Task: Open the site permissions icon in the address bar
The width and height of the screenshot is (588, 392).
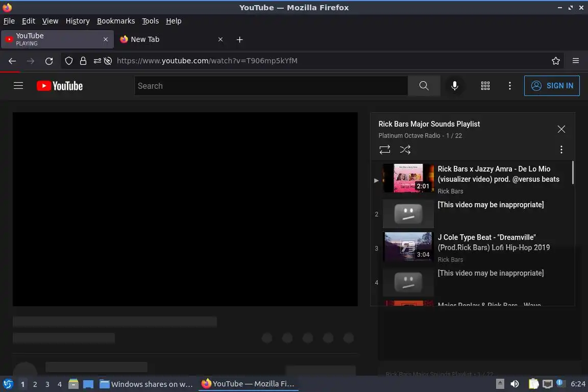Action: pos(97,61)
